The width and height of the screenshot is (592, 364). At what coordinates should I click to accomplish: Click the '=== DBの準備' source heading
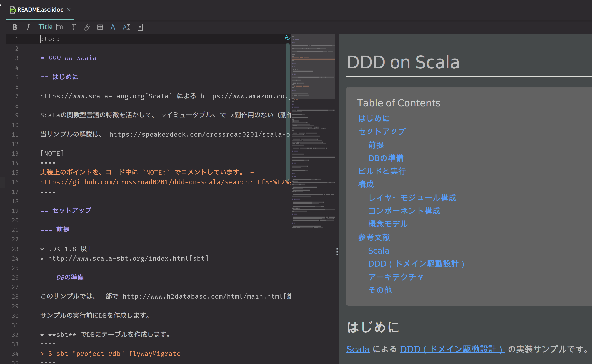click(x=62, y=277)
